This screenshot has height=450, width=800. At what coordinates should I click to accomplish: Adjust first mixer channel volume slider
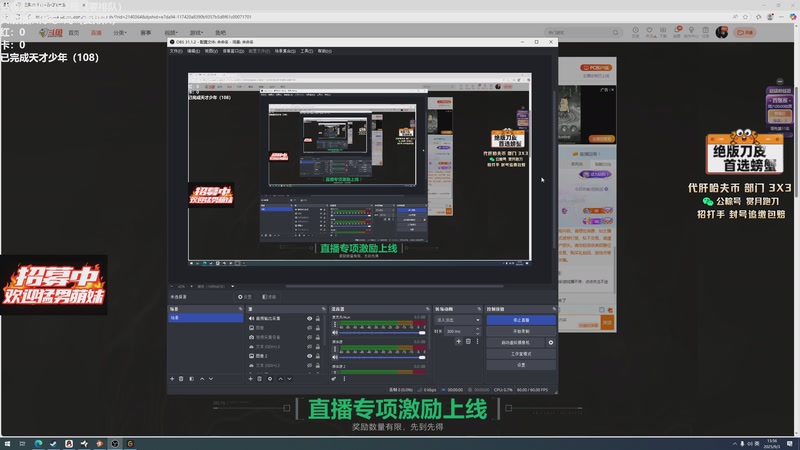point(383,333)
